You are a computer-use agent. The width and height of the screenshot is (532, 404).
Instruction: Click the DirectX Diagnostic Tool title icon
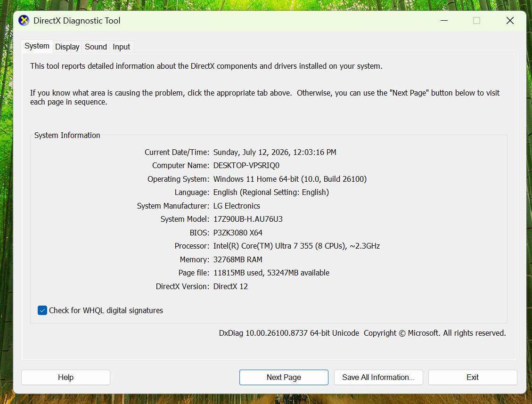[24, 21]
